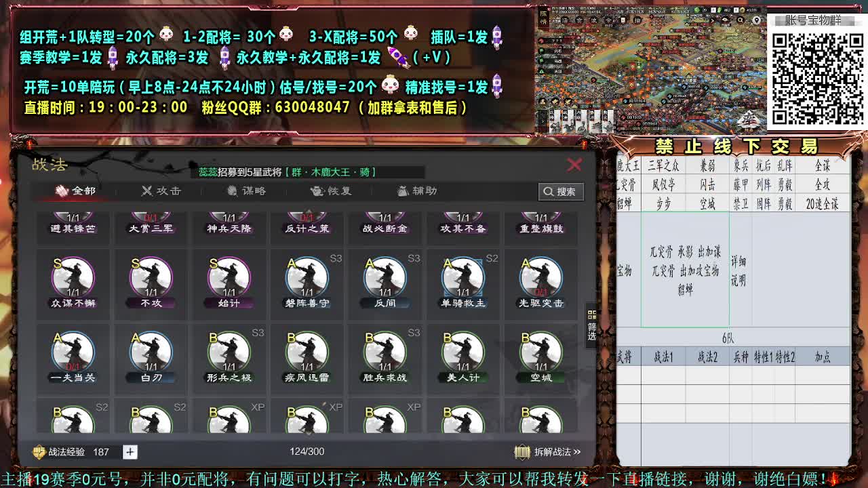Add skill experience with plus button
The width and height of the screenshot is (868, 488).
130,451
